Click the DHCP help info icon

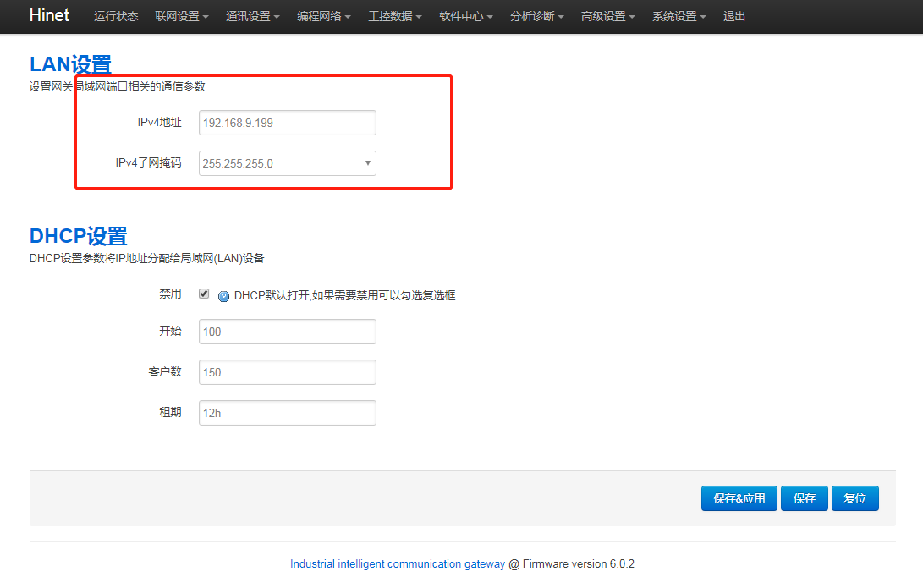coord(223,296)
